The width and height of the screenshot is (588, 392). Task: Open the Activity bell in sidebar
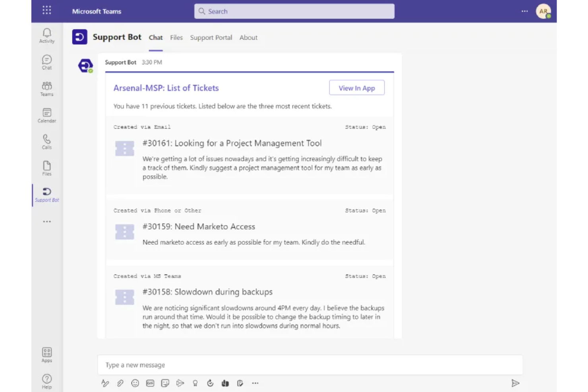point(46,35)
